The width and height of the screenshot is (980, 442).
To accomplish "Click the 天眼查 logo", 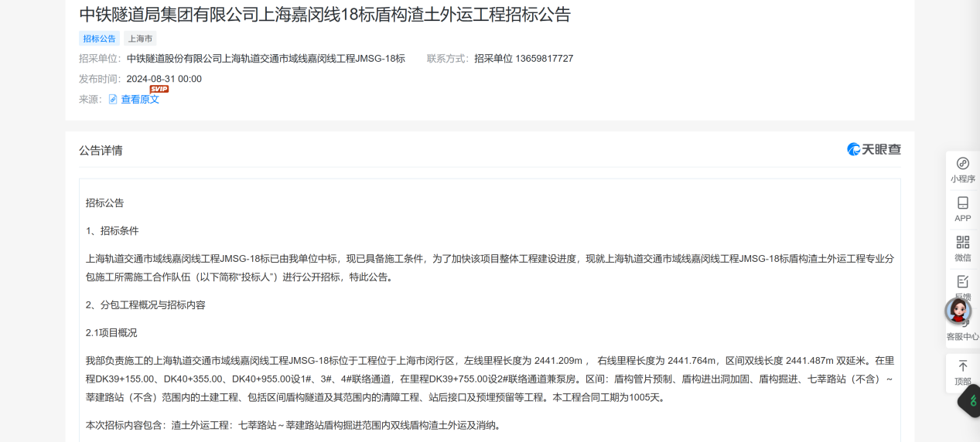I will click(873, 150).
